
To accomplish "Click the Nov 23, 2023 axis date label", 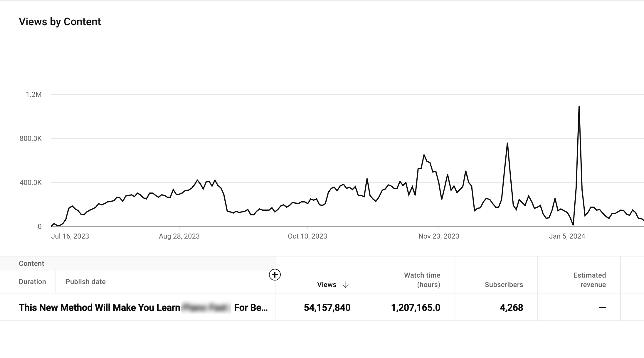I will click(438, 236).
